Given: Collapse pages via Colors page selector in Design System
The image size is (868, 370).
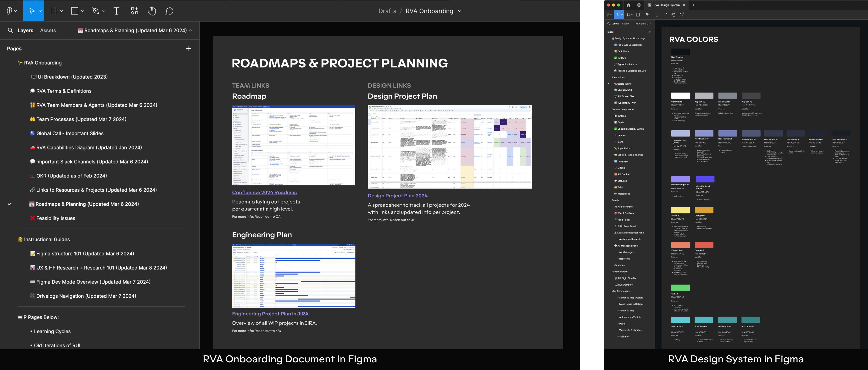Looking at the screenshot, I should pyautogui.click(x=643, y=24).
